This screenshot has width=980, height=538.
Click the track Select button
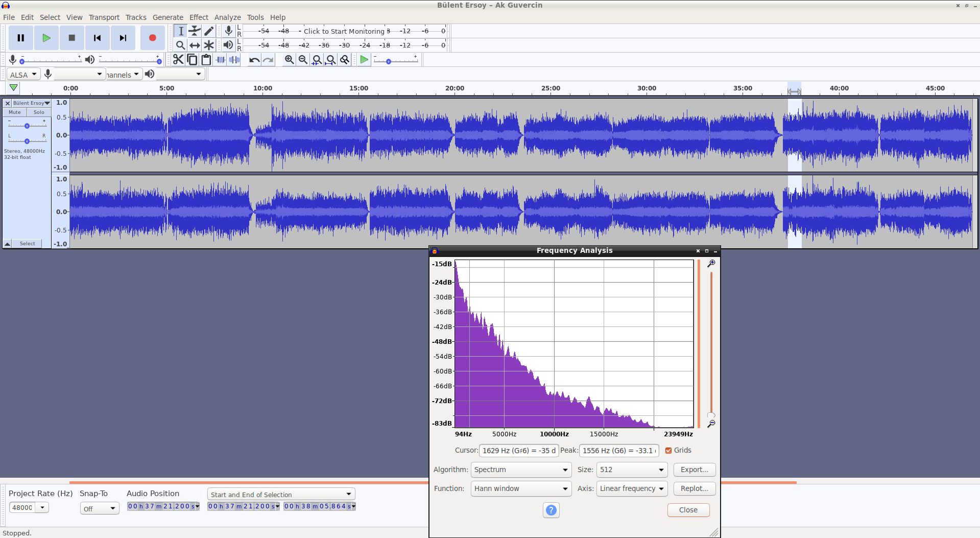28,244
